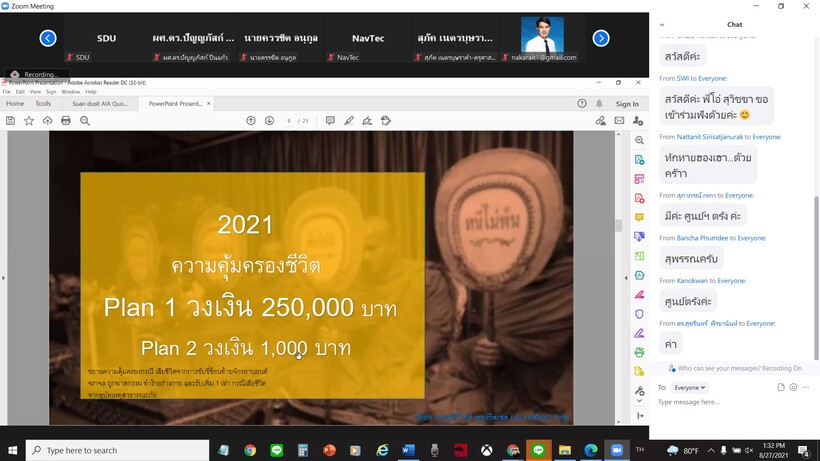Switch to Suan dusit AIA Quo... tab
820x461 pixels.
100,103
